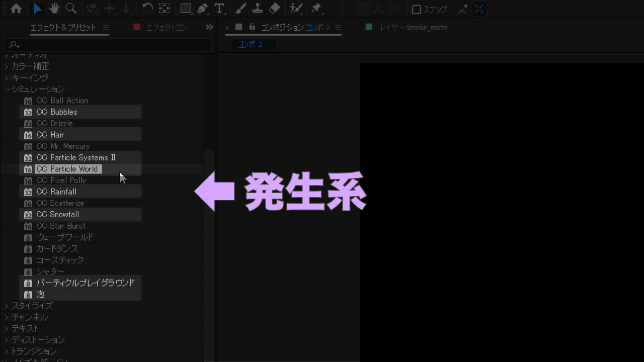Viewport: 644px width, 362px height.
Task: Select the Puppet Pin tool
Action: 316,9
